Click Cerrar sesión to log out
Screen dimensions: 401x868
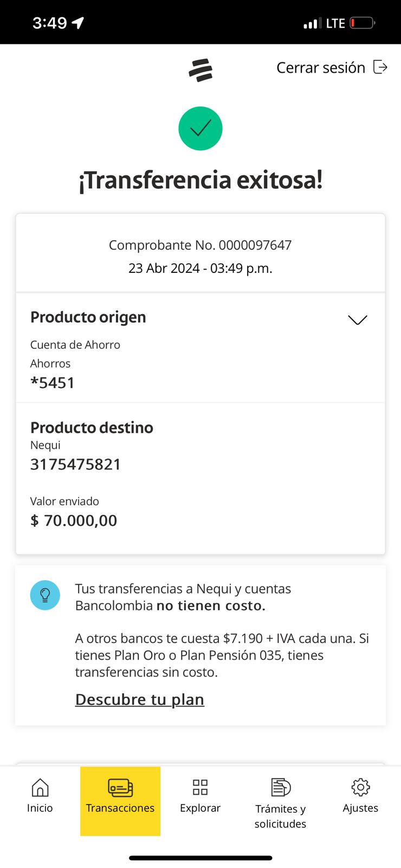click(x=321, y=68)
